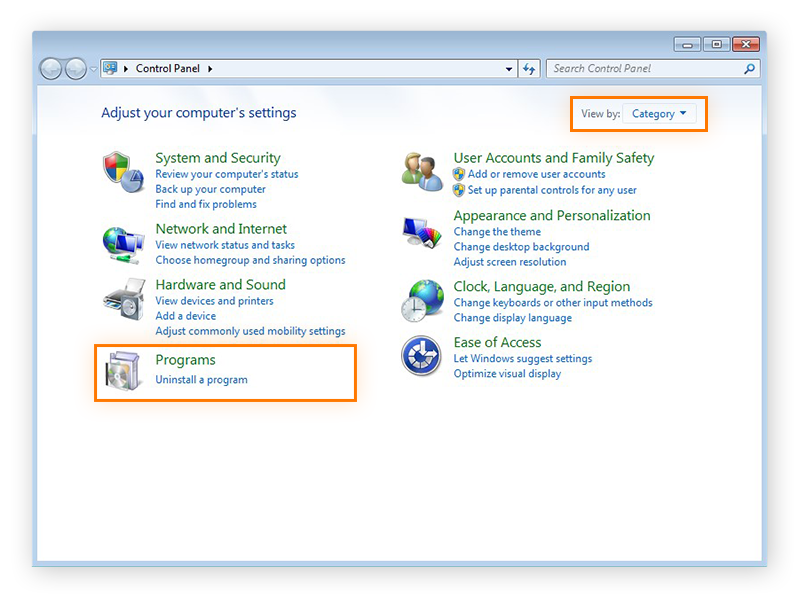The height and width of the screenshot is (600, 800).
Task: Click the Control Panel icon in the breadcrumb
Action: pyautogui.click(x=109, y=68)
